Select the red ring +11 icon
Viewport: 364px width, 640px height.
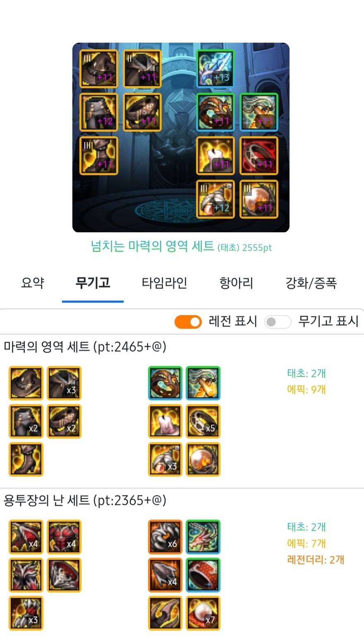(259, 156)
